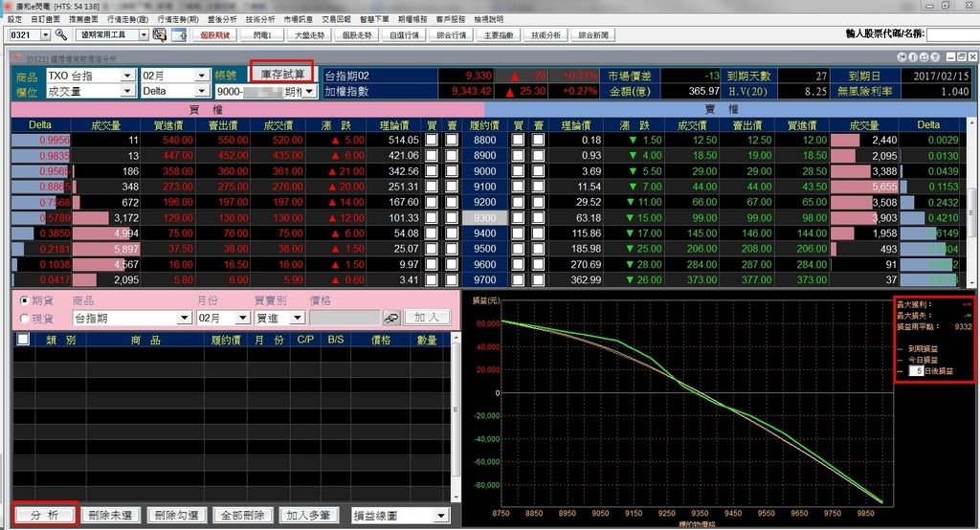
Task: Open the 交易回報 menu
Action: [x=336, y=19]
